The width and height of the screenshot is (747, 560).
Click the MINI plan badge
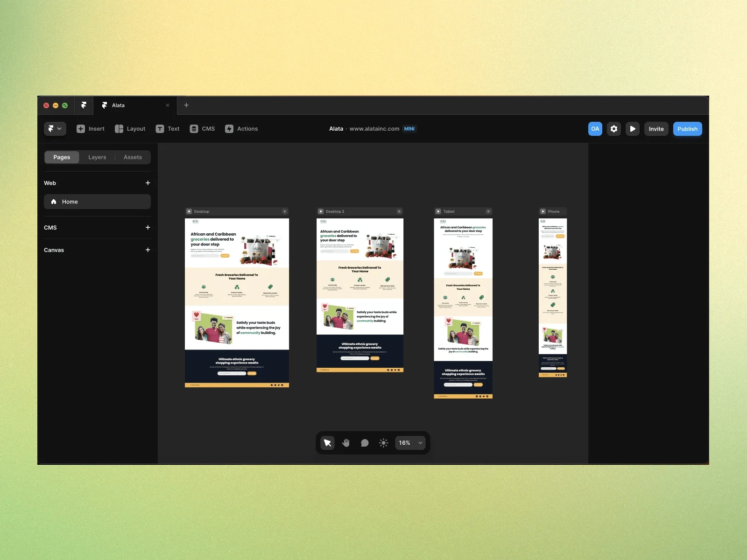409,129
